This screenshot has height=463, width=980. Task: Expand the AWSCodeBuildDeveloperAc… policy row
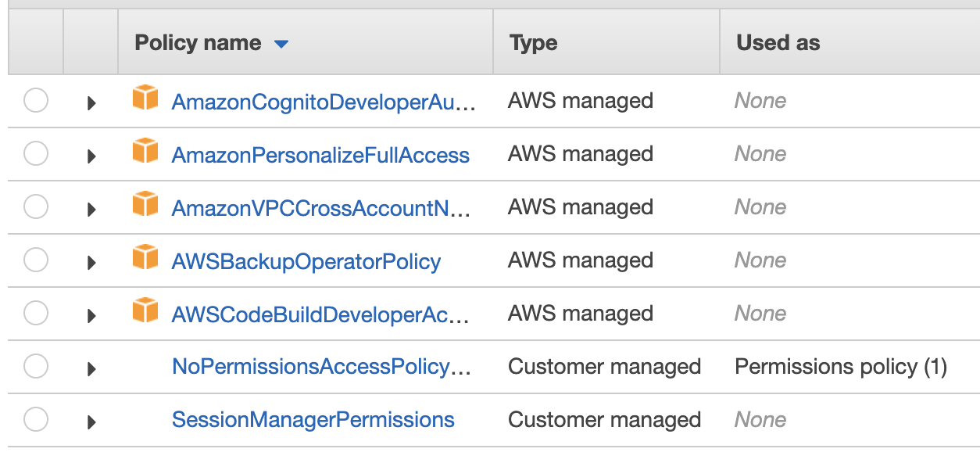pos(91,315)
